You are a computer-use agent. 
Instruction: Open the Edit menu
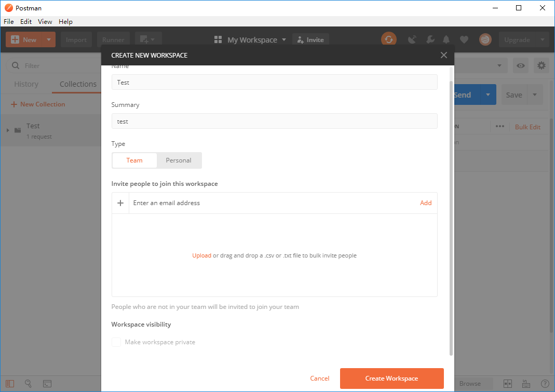point(26,22)
